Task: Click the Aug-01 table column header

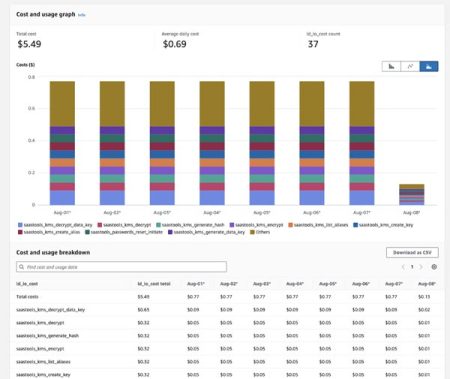Action: point(196,284)
